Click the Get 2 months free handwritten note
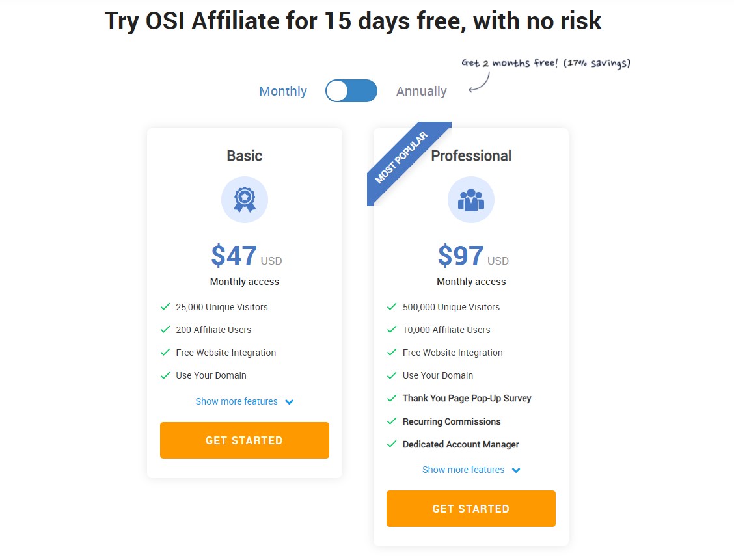The image size is (734, 560). tap(546, 63)
